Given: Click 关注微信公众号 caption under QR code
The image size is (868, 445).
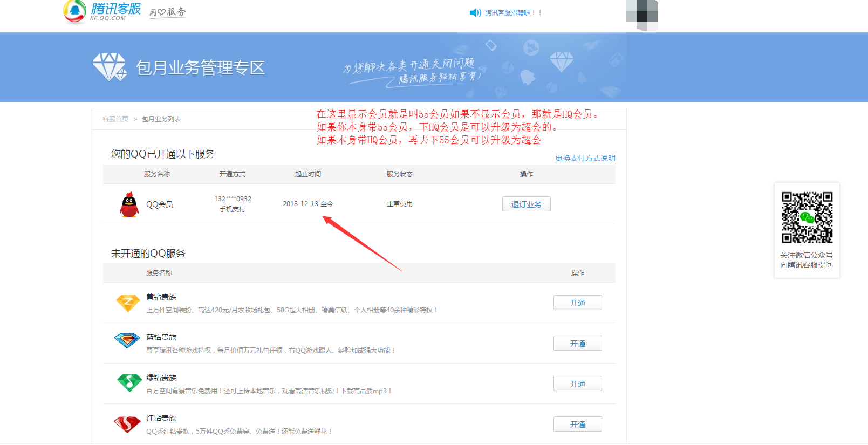Looking at the screenshot, I should pyautogui.click(x=807, y=255).
